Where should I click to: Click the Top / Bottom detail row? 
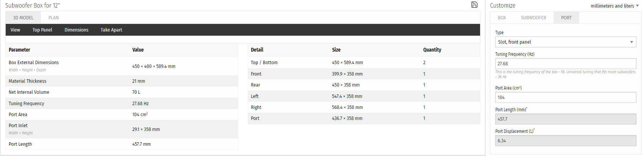(364, 63)
